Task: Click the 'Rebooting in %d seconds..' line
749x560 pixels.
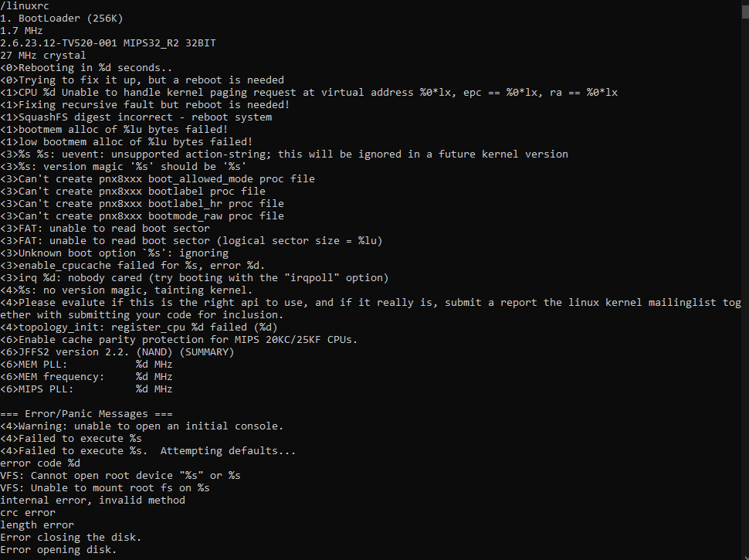Action: point(86,68)
